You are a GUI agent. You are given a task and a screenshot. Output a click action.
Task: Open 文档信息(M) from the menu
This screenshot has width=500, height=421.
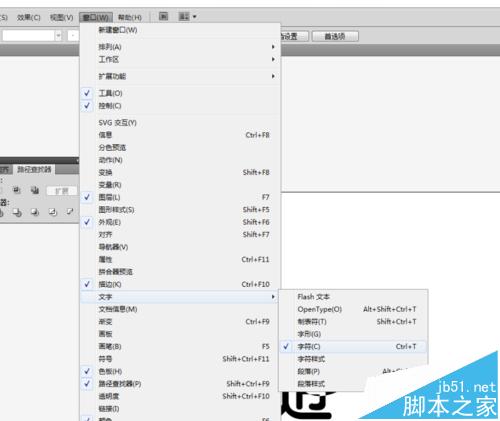pos(180,309)
